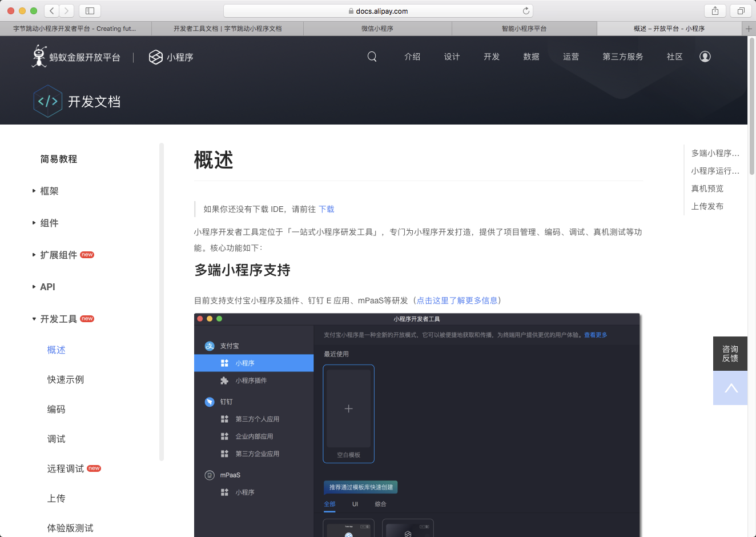Click 推荐通过模板库快速创建 button
Viewport: 756px width, 537px height.
pyautogui.click(x=361, y=487)
